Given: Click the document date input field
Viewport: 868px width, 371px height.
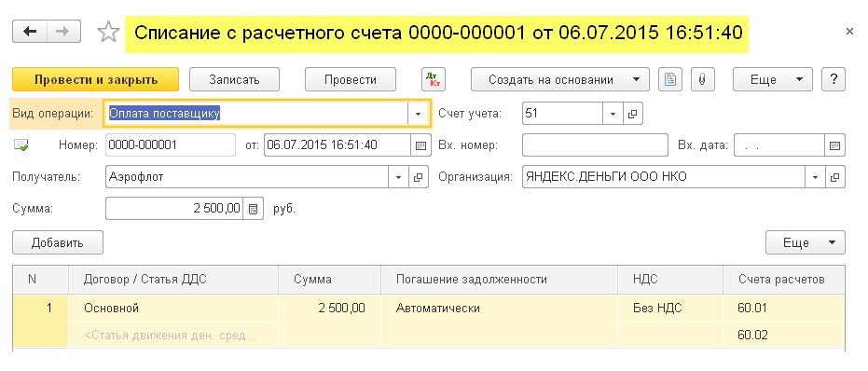Looking at the screenshot, I should (x=338, y=145).
